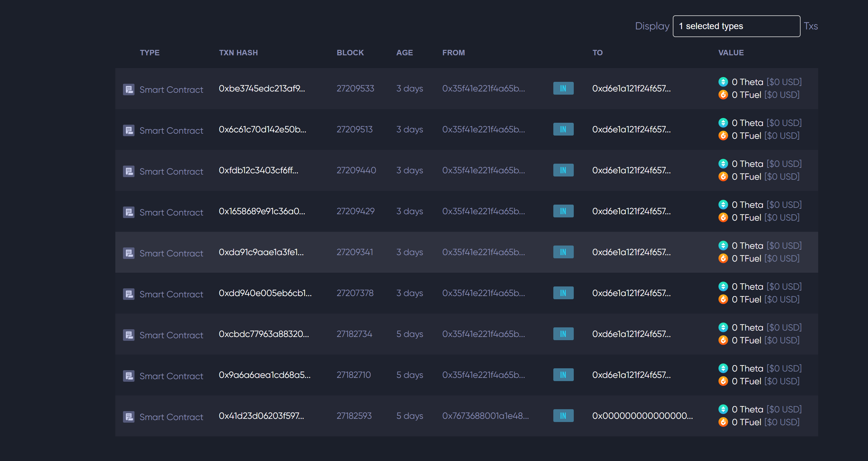Viewport: 868px width, 461px height.
Task: Open the '1 selected types' display dropdown
Action: point(736,26)
